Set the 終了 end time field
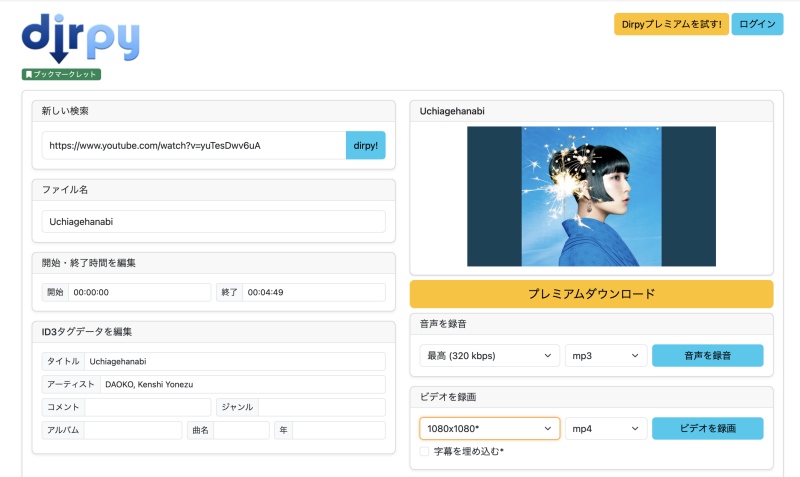The height and width of the screenshot is (477, 800). click(314, 292)
